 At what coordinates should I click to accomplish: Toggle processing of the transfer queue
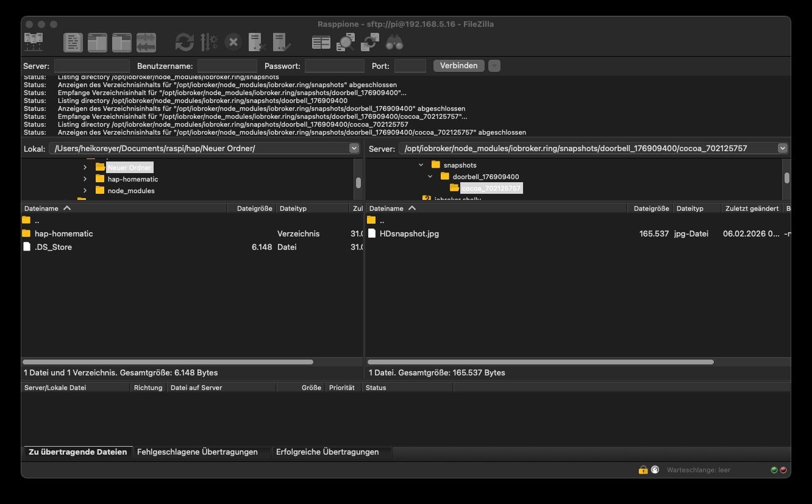point(209,42)
